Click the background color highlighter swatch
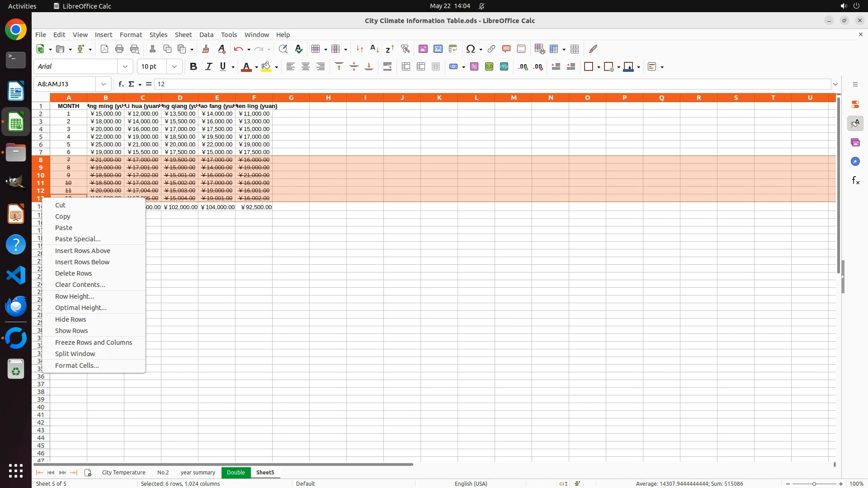Viewport: 868px width, 488px height. coord(266,67)
